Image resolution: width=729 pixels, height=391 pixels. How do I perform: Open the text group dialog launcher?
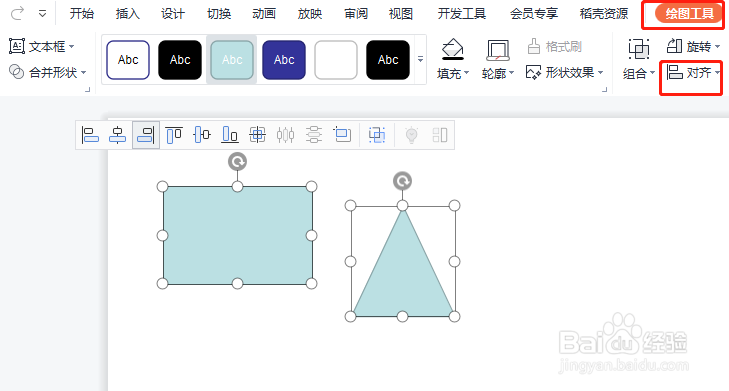[x=87, y=90]
